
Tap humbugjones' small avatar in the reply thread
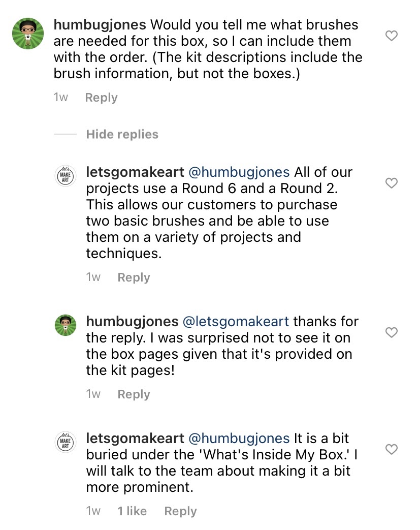(x=65, y=325)
